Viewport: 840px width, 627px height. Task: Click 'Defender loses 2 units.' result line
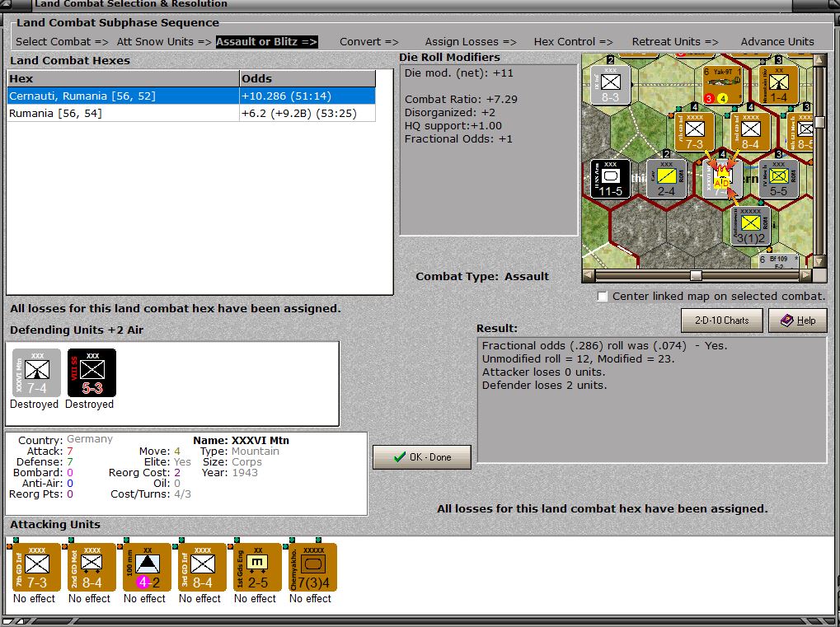(x=544, y=385)
